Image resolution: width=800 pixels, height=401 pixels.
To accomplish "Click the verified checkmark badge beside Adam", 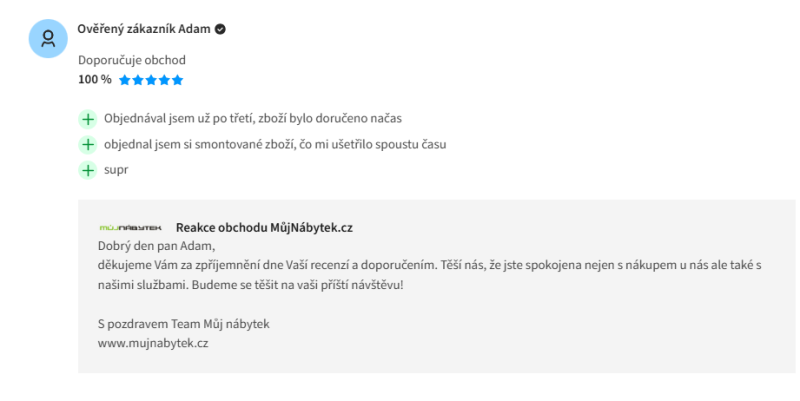I will click(x=220, y=29).
